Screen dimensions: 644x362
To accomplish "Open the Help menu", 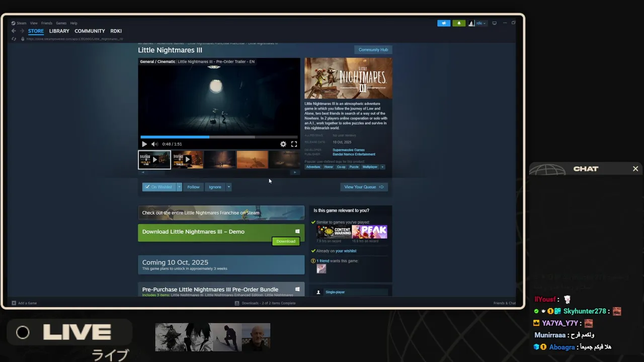I will tap(73, 23).
